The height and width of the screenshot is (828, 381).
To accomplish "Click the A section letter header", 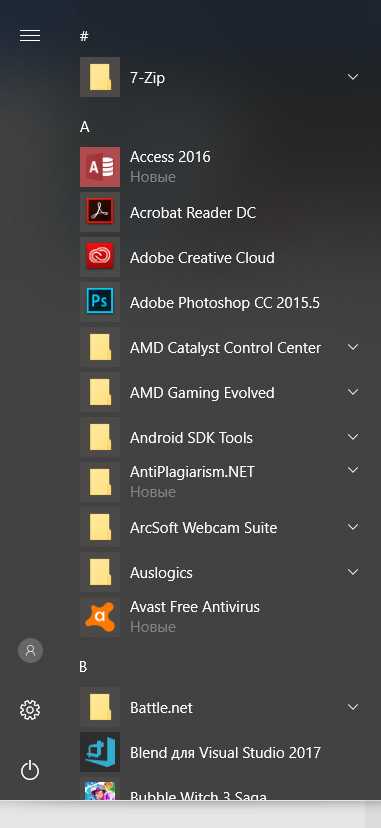I will (84, 127).
